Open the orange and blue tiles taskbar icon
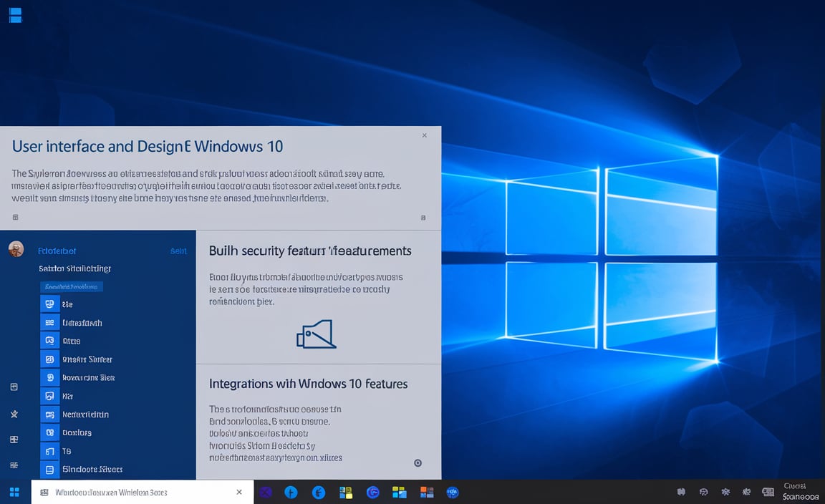825x504 pixels. click(x=427, y=492)
